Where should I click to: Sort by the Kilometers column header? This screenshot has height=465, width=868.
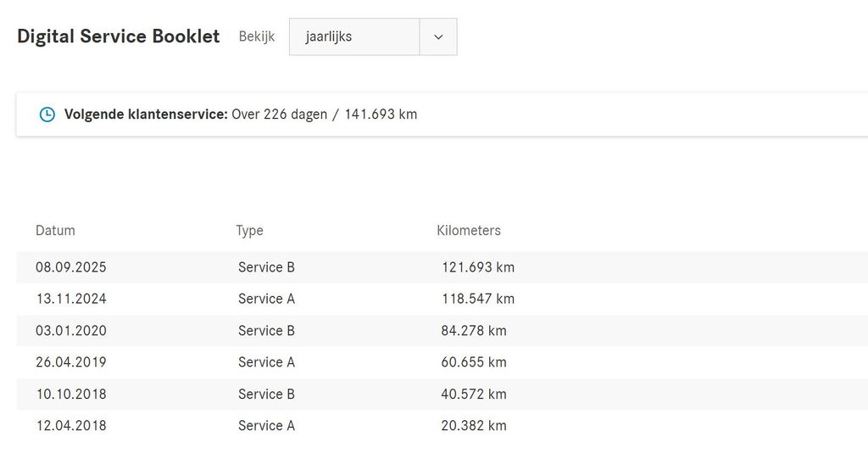pos(469,230)
